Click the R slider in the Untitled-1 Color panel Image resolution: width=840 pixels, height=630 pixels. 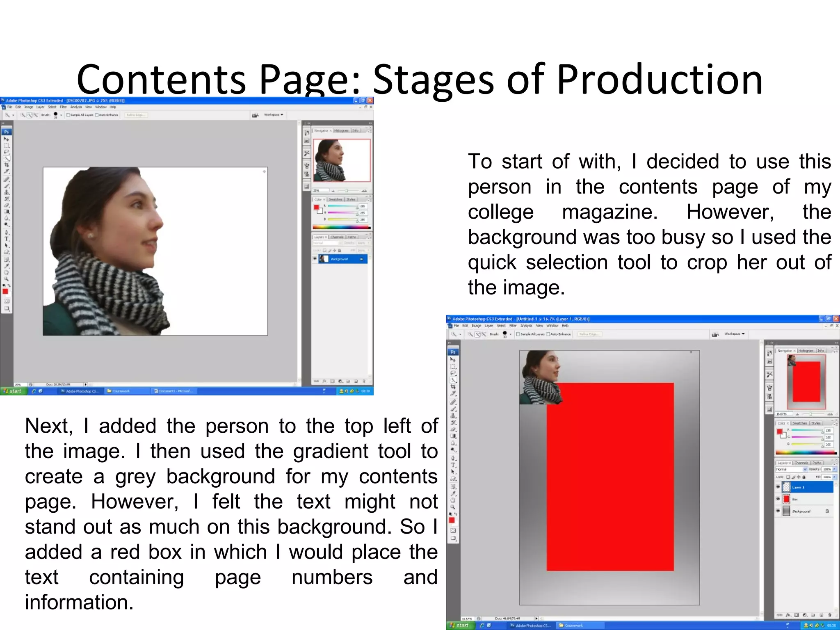click(807, 430)
